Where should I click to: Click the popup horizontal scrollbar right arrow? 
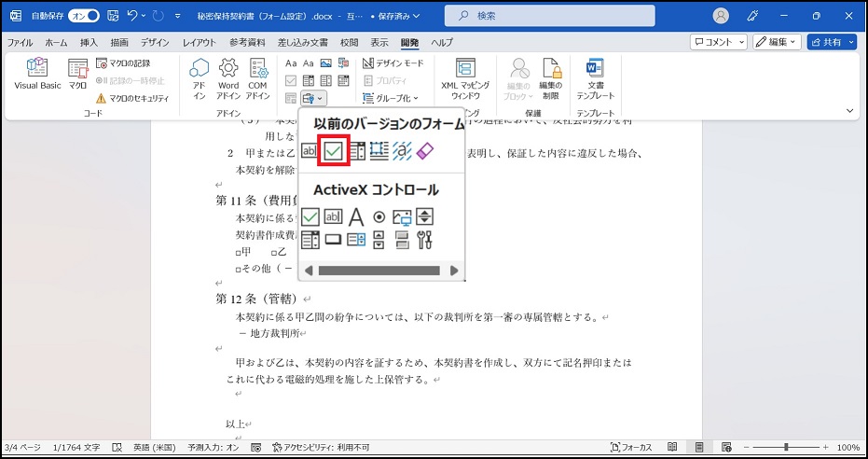454,271
